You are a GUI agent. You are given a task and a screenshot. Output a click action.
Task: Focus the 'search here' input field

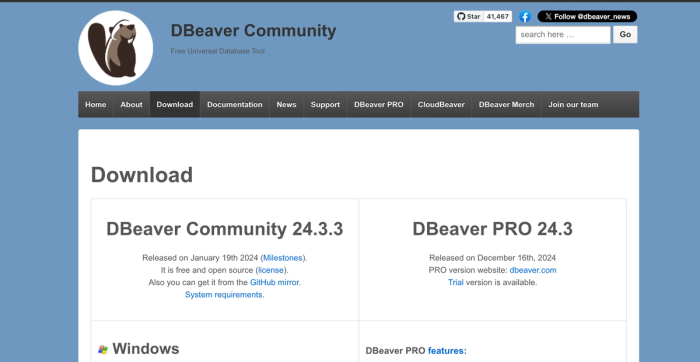coord(563,34)
